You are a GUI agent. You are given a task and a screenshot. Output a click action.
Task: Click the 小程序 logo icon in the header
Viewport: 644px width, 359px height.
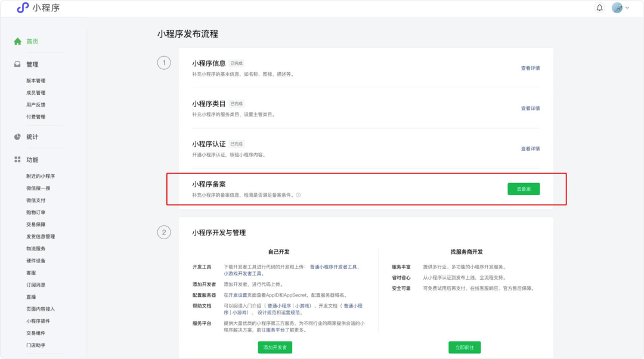coord(23,8)
